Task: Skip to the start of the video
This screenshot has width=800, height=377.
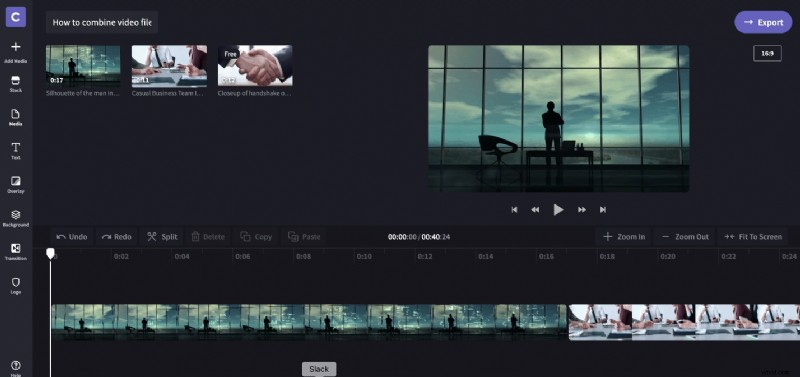Action: tap(514, 210)
